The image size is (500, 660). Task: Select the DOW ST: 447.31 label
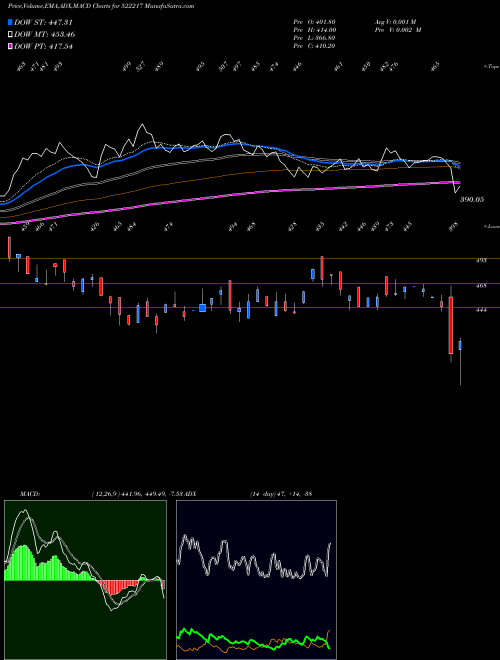(43, 22)
